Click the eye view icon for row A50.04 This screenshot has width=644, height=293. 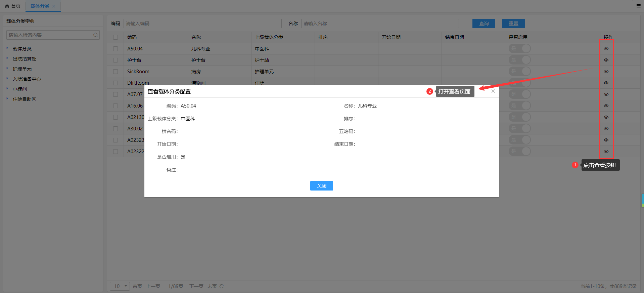point(606,49)
